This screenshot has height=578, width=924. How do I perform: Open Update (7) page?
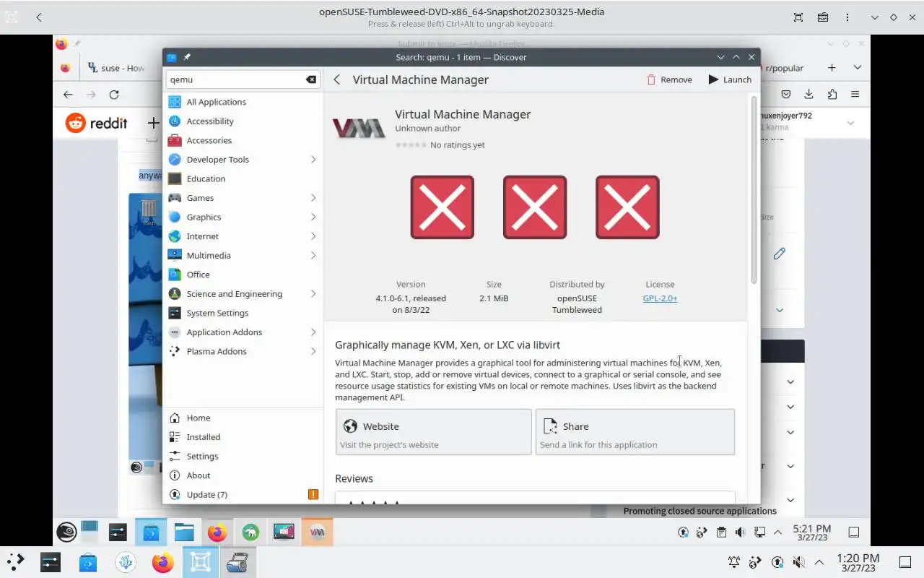tap(243, 494)
